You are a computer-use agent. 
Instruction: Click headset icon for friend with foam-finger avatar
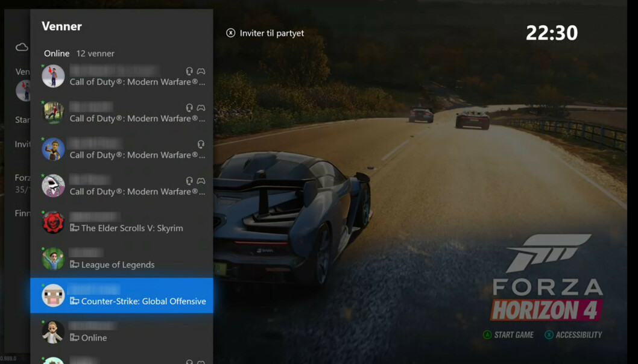pos(189,71)
